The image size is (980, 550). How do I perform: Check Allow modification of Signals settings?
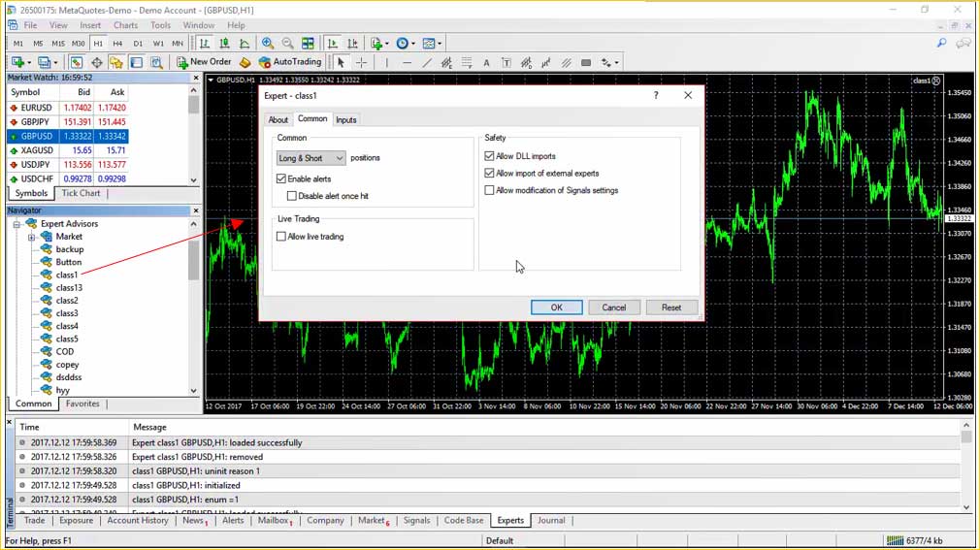[x=489, y=190]
